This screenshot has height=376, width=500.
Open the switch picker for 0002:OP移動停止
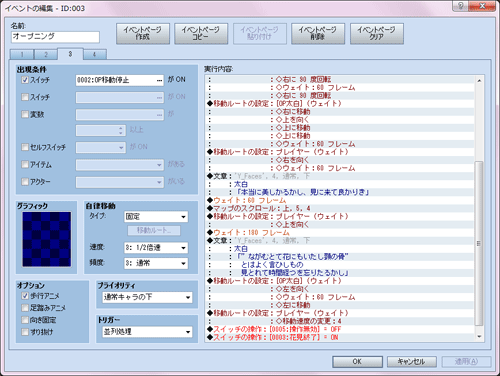[159, 80]
